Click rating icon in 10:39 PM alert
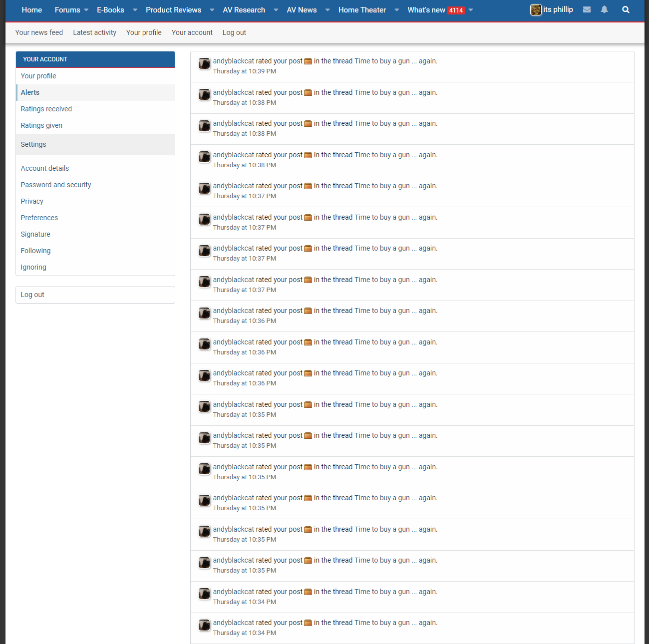Viewport: 649px width, 644px height. pyautogui.click(x=308, y=61)
